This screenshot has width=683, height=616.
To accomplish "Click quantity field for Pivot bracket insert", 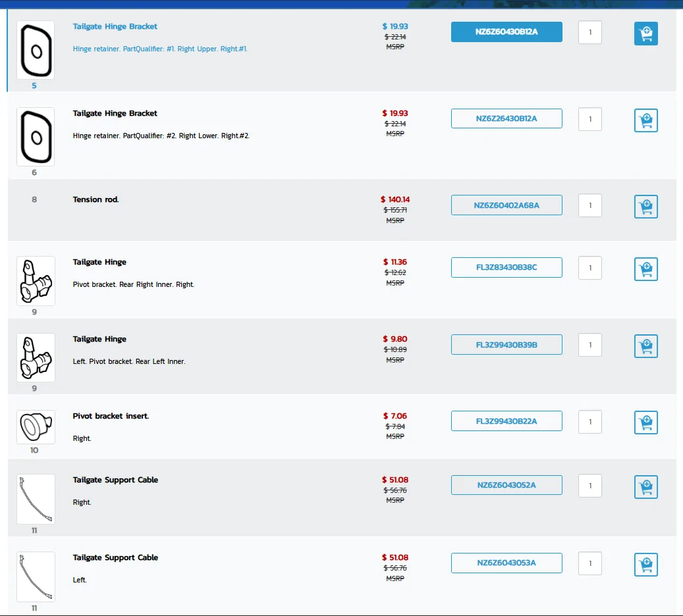I will [589, 422].
